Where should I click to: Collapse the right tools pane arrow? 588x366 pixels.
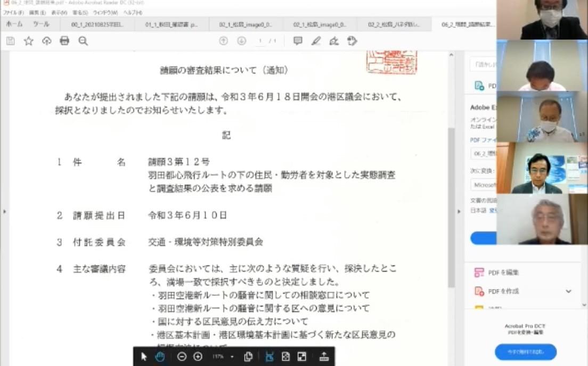click(460, 212)
